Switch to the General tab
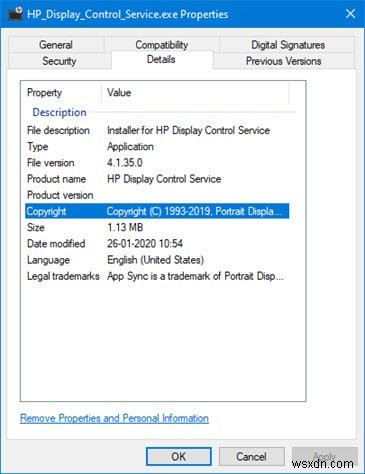The image size is (365, 474). click(56, 45)
